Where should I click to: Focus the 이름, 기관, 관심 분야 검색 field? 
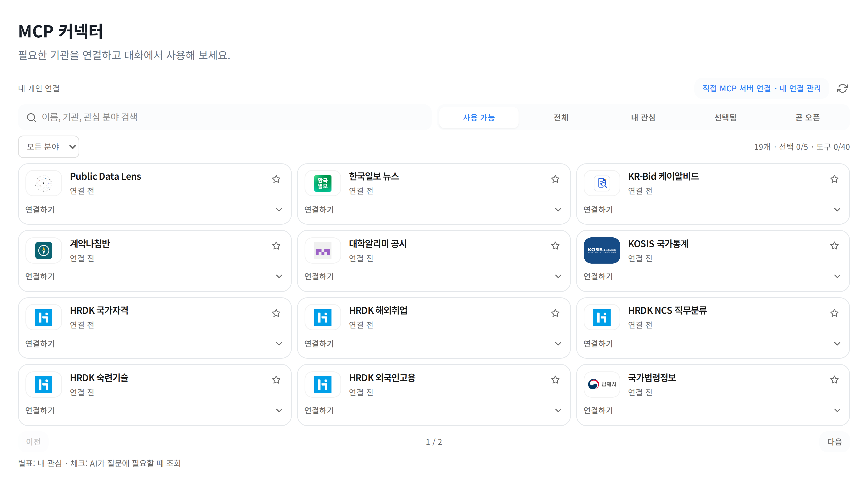click(x=225, y=117)
